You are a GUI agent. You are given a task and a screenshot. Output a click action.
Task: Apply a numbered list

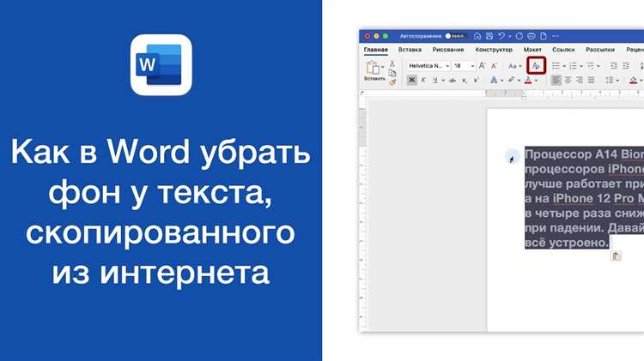click(x=573, y=66)
